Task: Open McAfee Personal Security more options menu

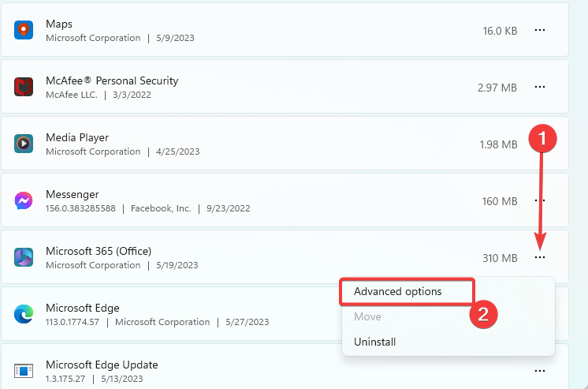Action: (540, 87)
